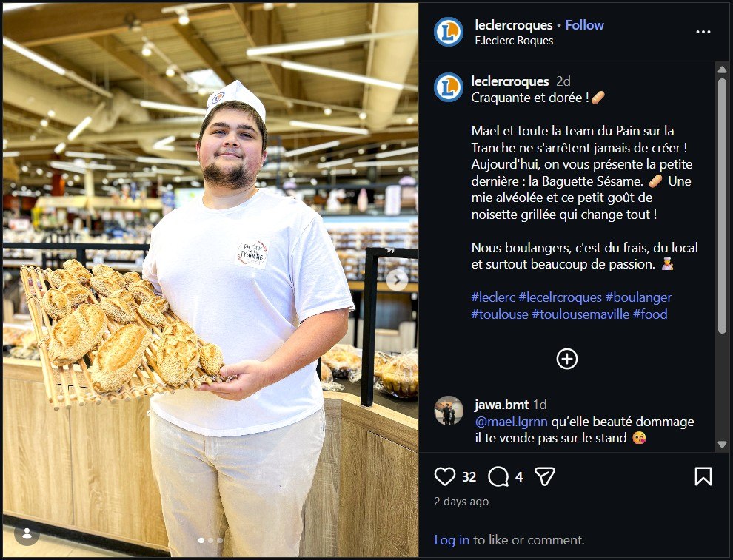Show tagged people on the photo
The height and width of the screenshot is (560, 733).
(x=27, y=533)
